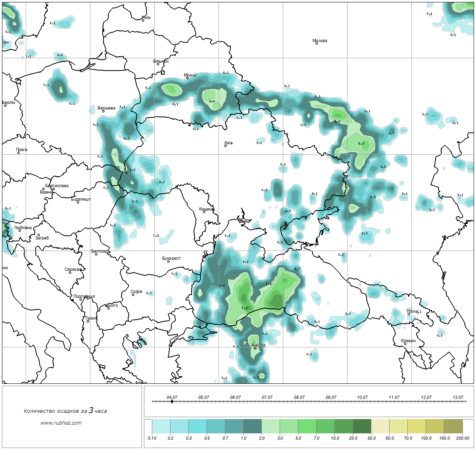
Task: Click the precipitation per 3 hours caption
Action: click(65, 411)
